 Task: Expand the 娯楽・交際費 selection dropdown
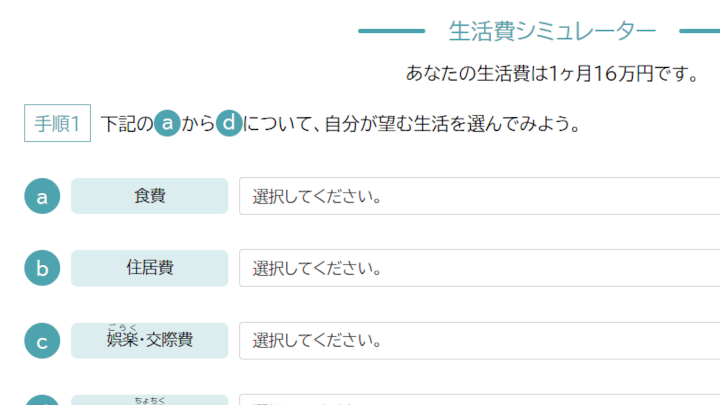click(478, 340)
